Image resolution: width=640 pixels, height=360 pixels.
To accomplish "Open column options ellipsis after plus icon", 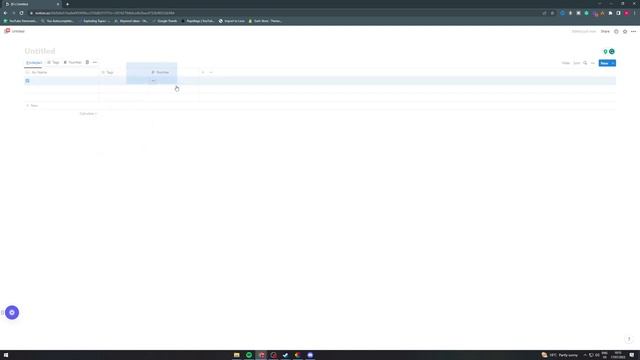I will (211, 72).
